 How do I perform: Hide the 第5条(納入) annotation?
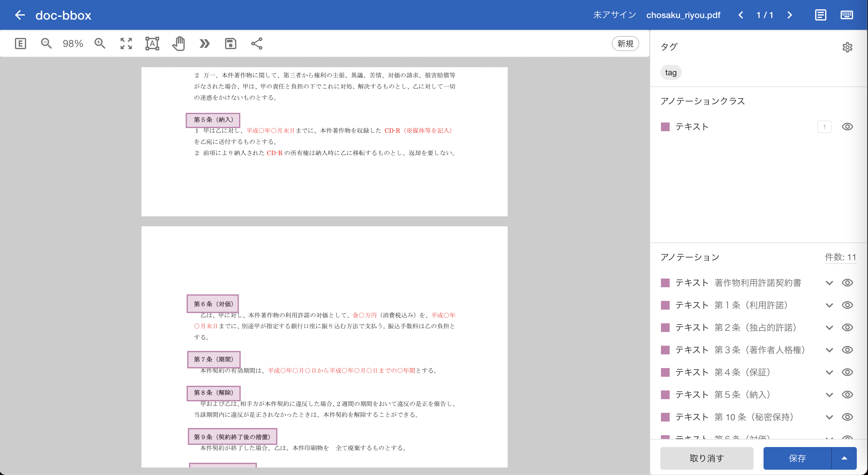tap(847, 394)
